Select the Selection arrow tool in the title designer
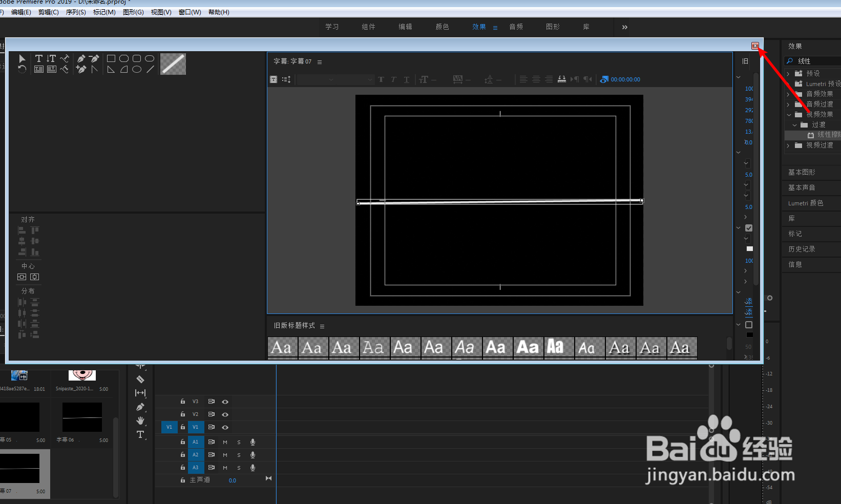Viewport: 841px width, 504px height. click(x=22, y=59)
